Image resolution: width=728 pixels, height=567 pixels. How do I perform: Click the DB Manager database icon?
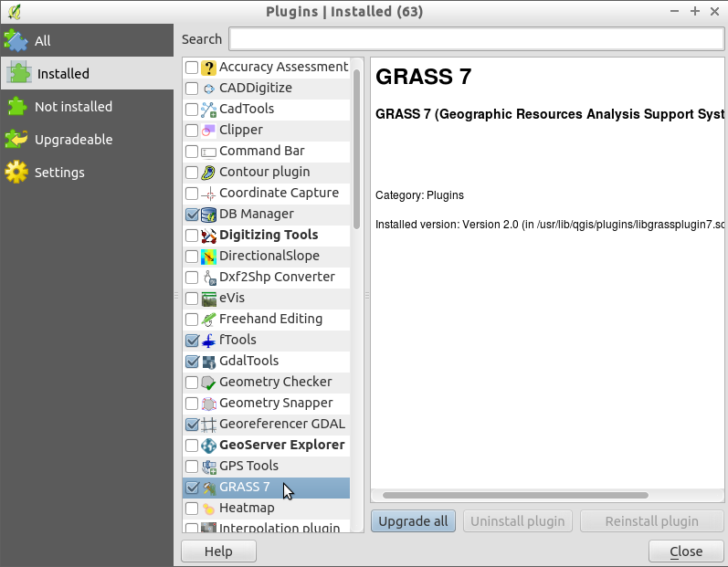209,215
